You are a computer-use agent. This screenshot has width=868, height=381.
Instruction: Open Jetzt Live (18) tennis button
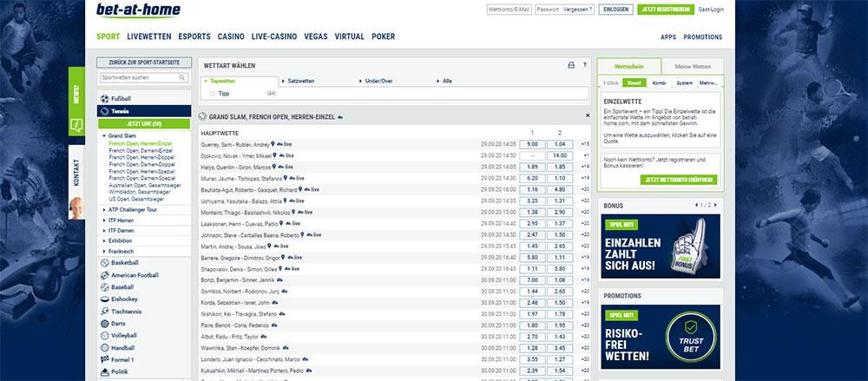tap(144, 123)
